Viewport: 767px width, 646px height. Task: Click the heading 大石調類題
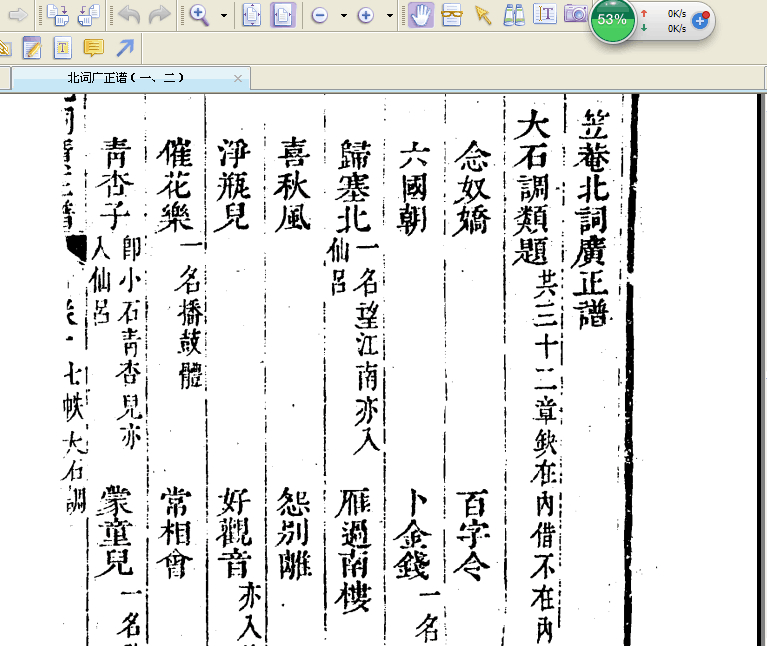coord(532,186)
